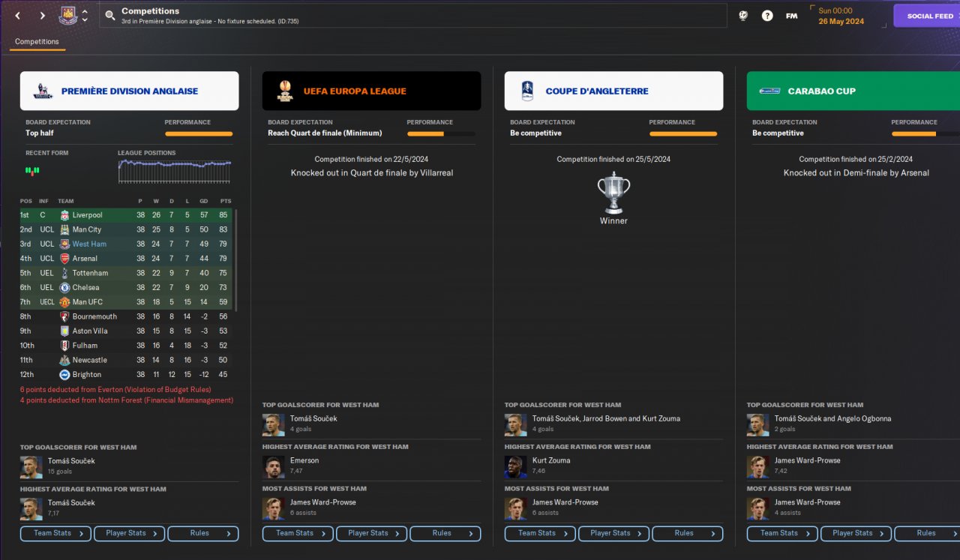
Task: Open Rules for Europa League
Action: [x=445, y=533]
